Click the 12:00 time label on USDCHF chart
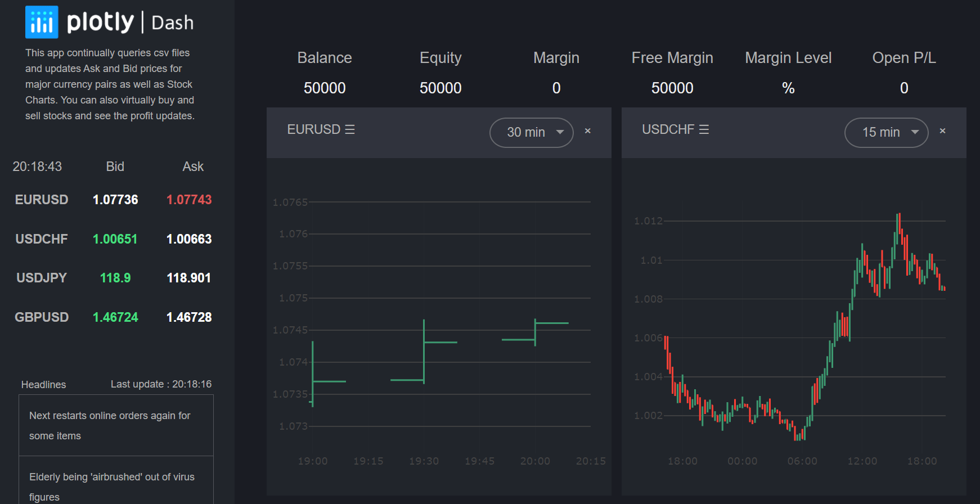The width and height of the screenshot is (980, 504). pyautogui.click(x=862, y=461)
